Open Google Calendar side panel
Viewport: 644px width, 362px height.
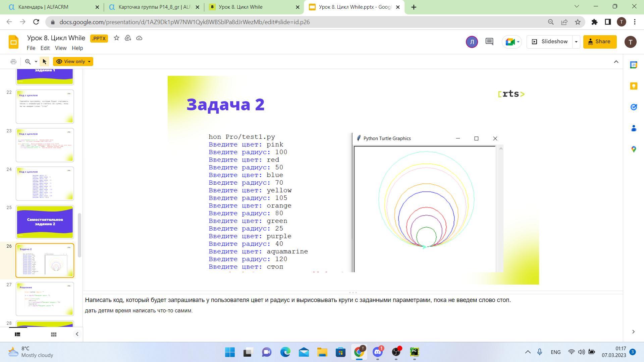tap(634, 65)
